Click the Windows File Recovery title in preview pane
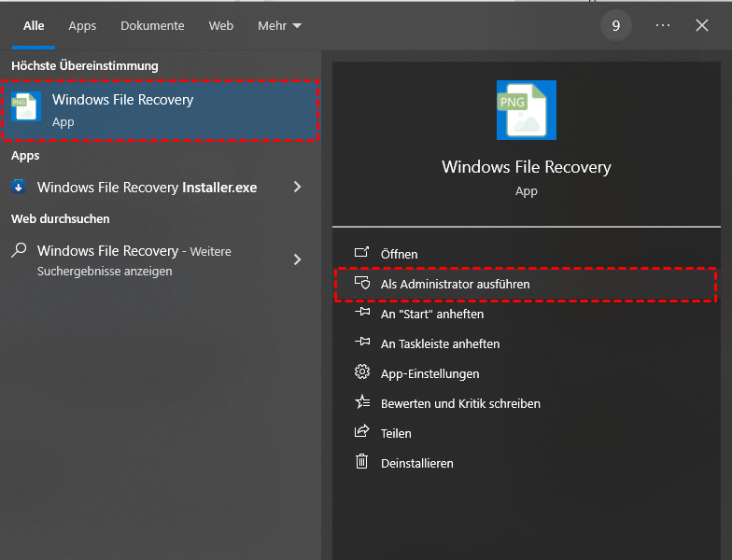Viewport: 732px width, 560px height. click(x=527, y=167)
